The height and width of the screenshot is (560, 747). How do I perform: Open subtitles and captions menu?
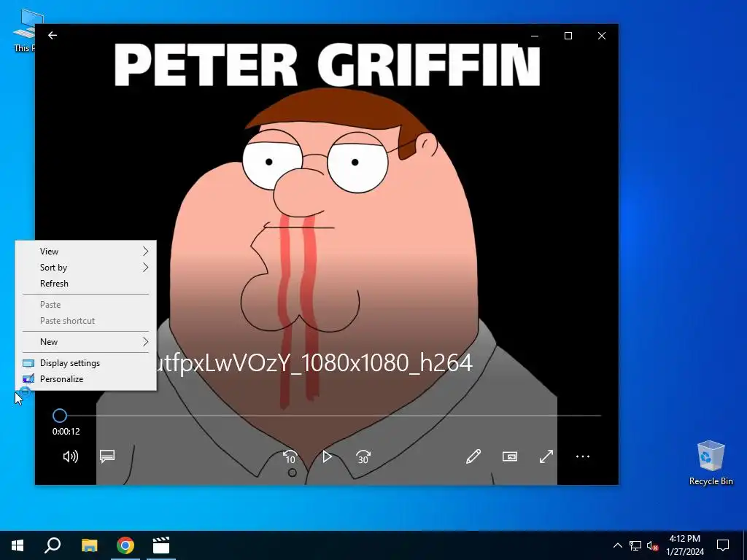(x=107, y=456)
